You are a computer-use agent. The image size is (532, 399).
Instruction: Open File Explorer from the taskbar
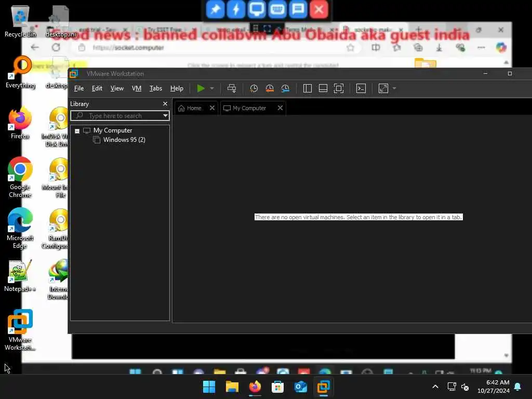click(232, 387)
